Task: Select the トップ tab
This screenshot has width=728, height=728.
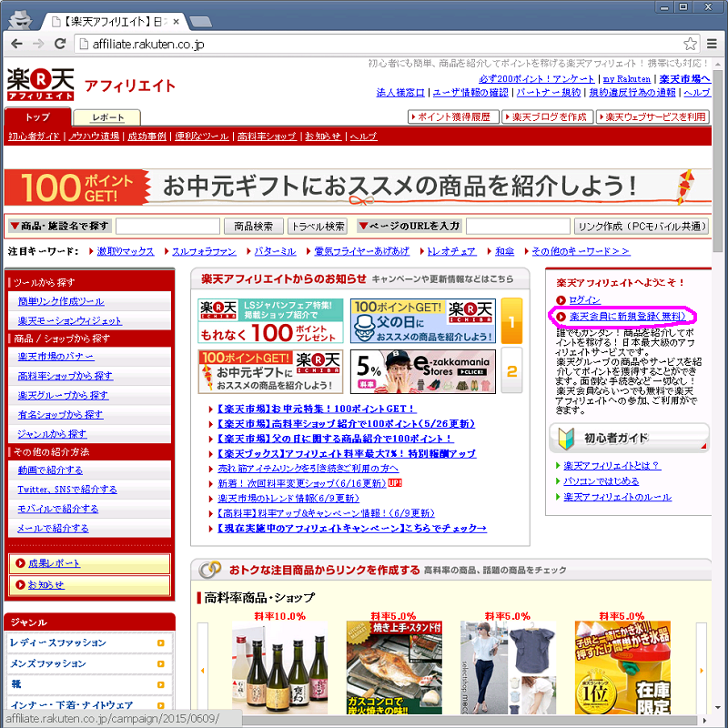Action: coord(37,117)
